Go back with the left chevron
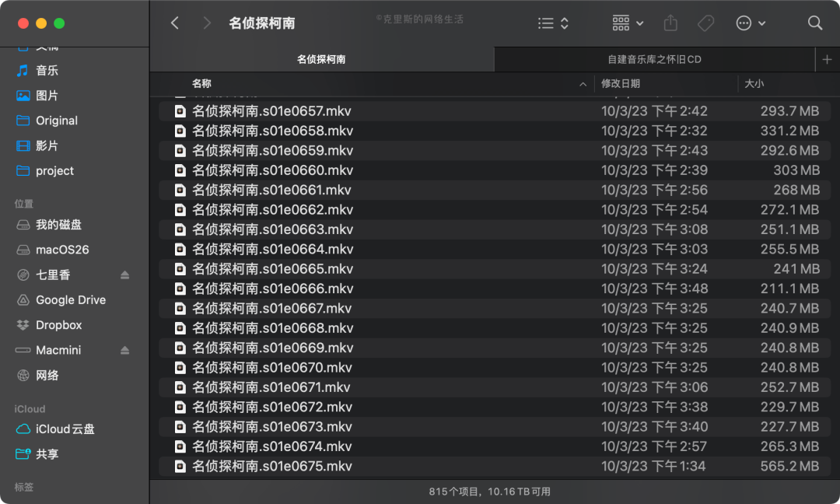Screen dimensions: 840x504 point(175,23)
